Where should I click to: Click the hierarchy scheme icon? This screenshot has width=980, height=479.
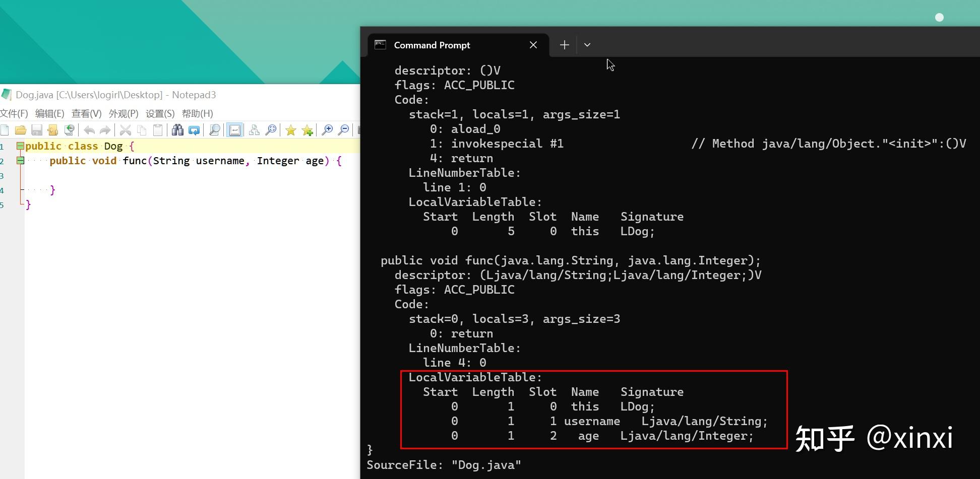tap(255, 130)
